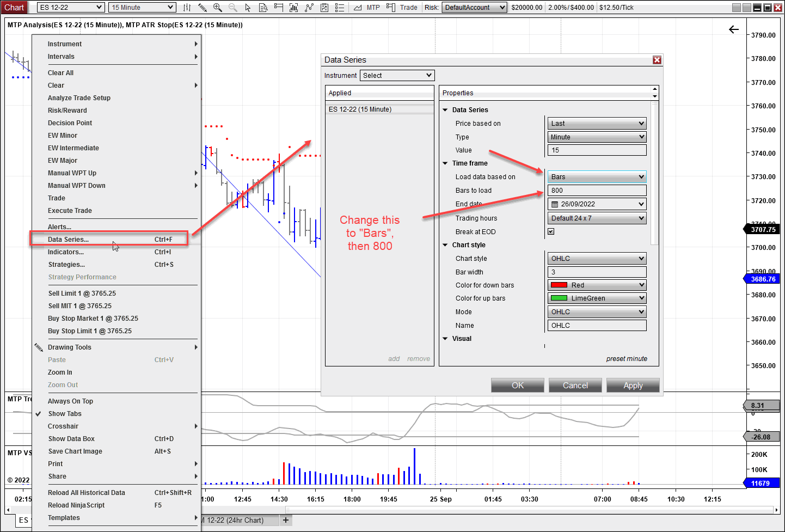Viewport: 785px width, 532px height.
Task: Click the Indicators bar-chart toolbar icon
Action: [293, 8]
